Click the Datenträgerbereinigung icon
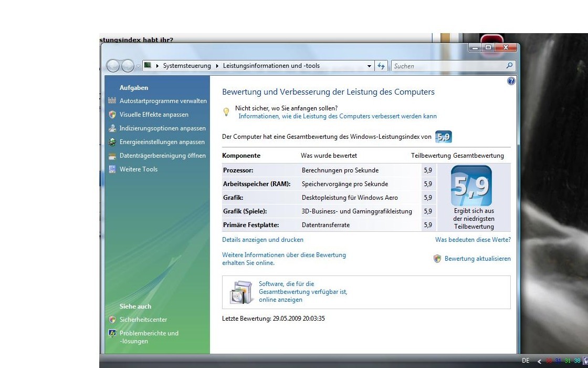The image size is (588, 368). coord(112,156)
